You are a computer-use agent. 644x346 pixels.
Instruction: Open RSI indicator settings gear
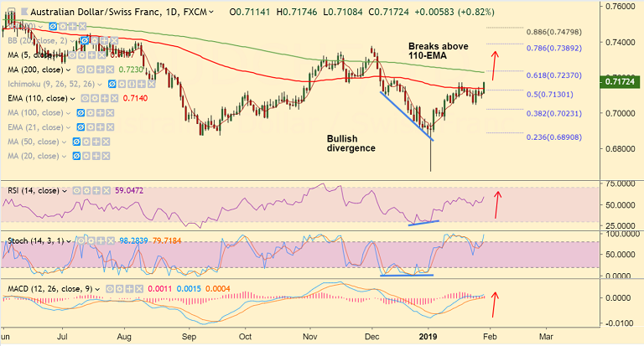click(x=86, y=191)
